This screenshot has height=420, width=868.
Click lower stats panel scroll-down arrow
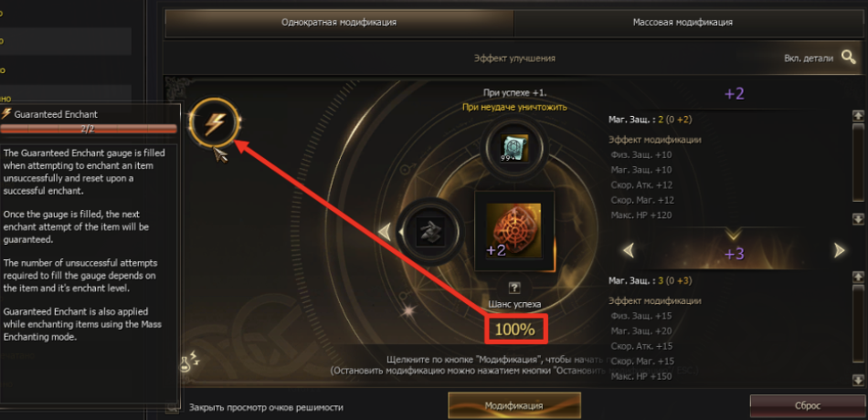(858, 380)
